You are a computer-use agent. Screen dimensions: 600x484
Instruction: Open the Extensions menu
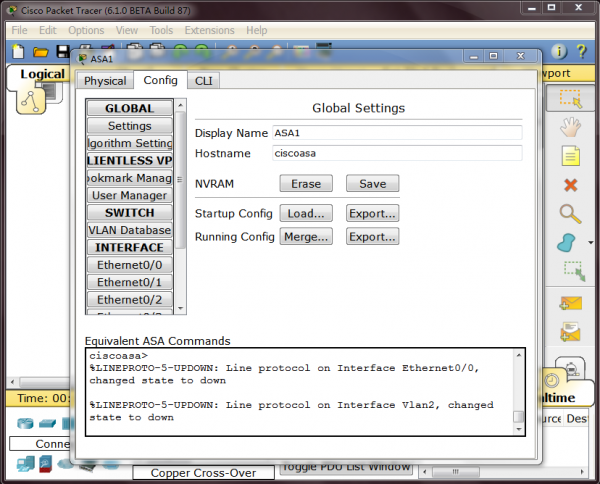click(209, 30)
